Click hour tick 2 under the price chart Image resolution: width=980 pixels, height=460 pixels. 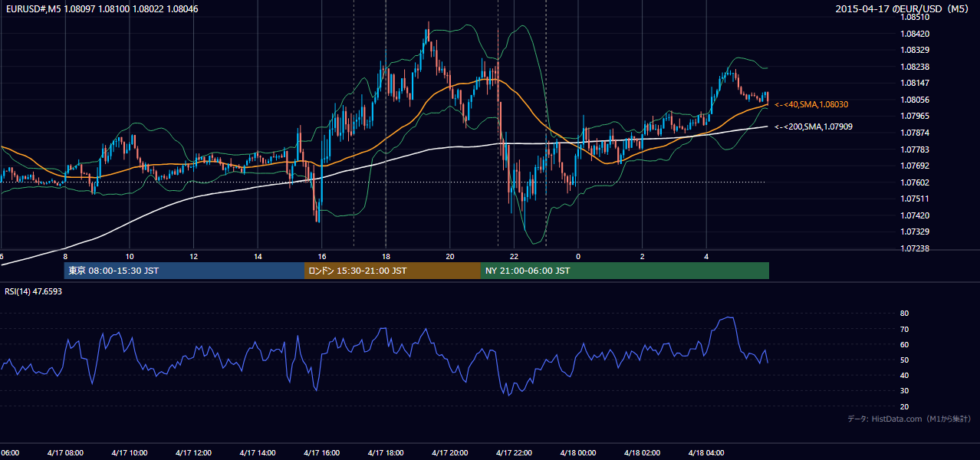coord(643,256)
